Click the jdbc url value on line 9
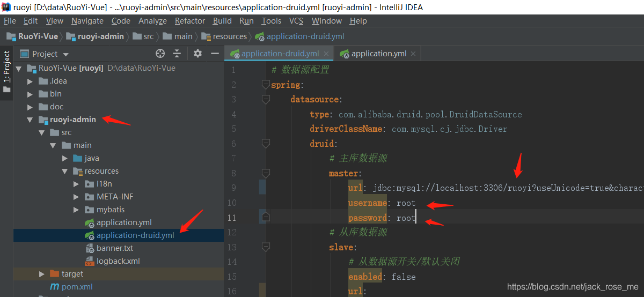644x297 pixels. point(508,188)
